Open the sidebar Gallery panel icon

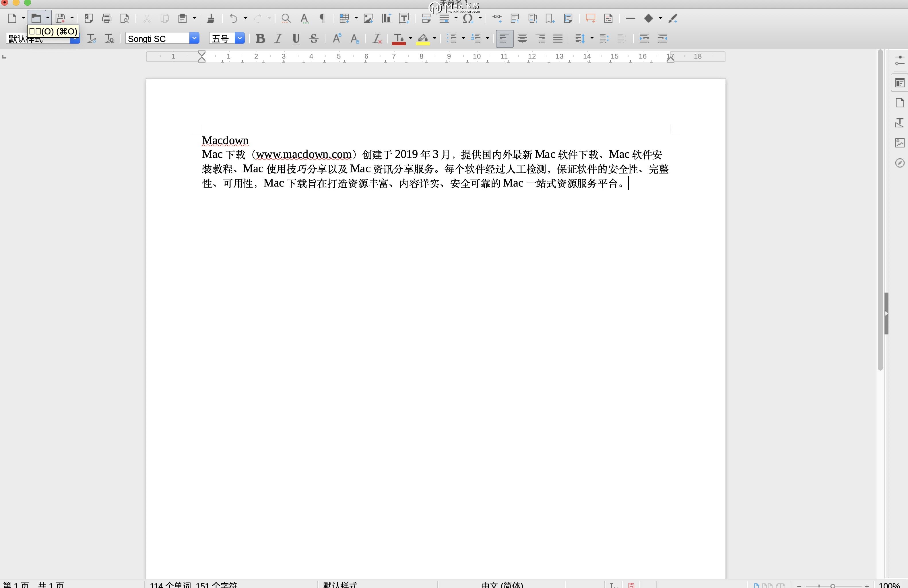(900, 143)
